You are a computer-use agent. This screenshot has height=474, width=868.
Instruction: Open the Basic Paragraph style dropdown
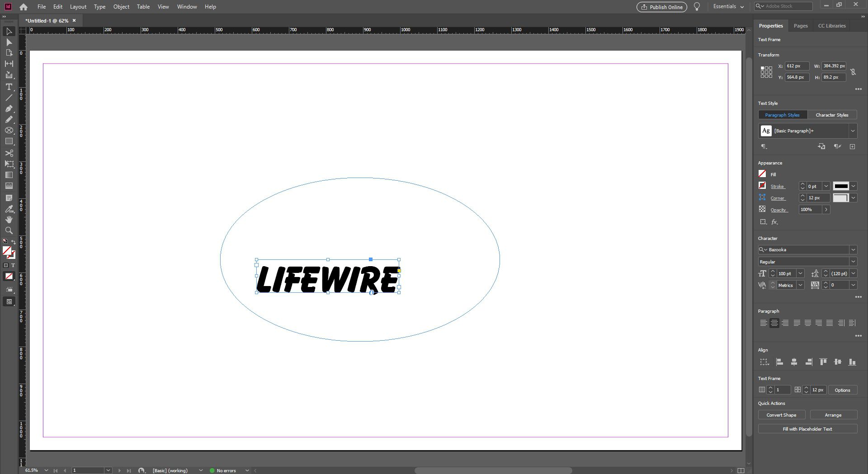click(853, 131)
